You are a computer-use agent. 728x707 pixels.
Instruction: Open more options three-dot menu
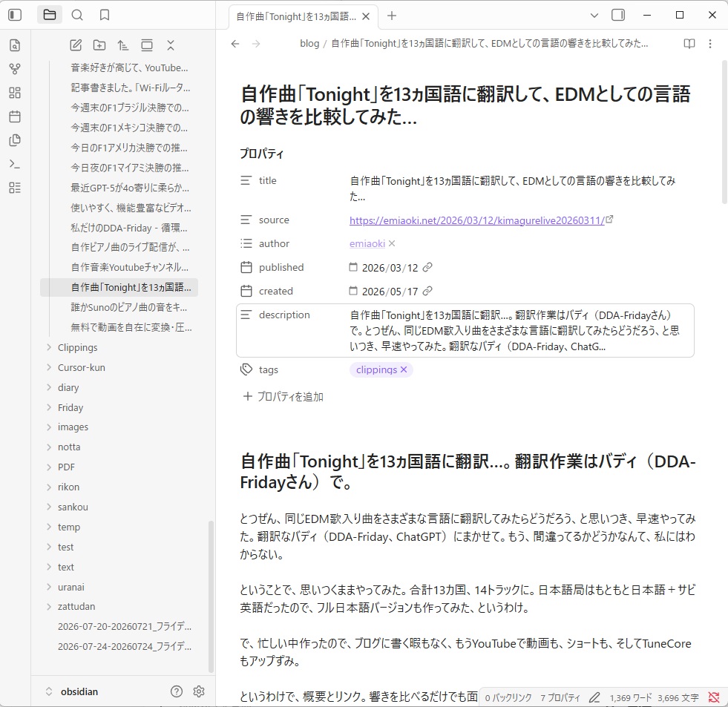[710, 44]
